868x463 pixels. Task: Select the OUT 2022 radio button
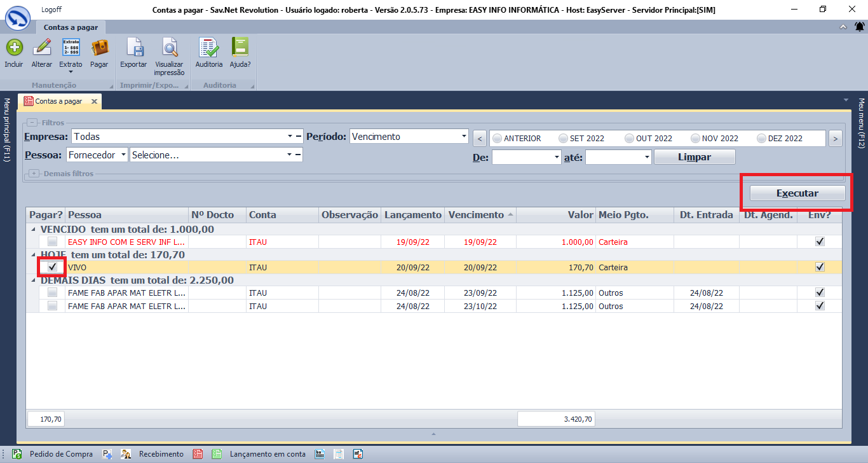pos(630,138)
